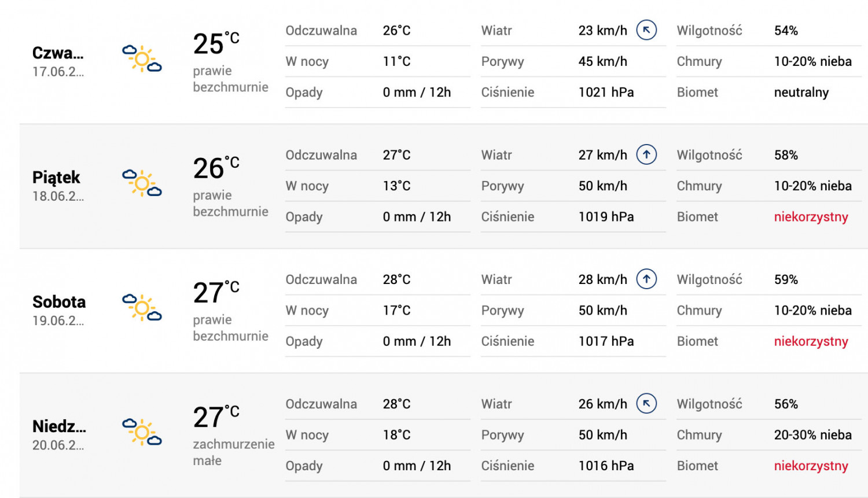Click red niekorzystny biomet for Piątek
Image resolution: width=868 pixels, height=498 pixels.
[811, 217]
